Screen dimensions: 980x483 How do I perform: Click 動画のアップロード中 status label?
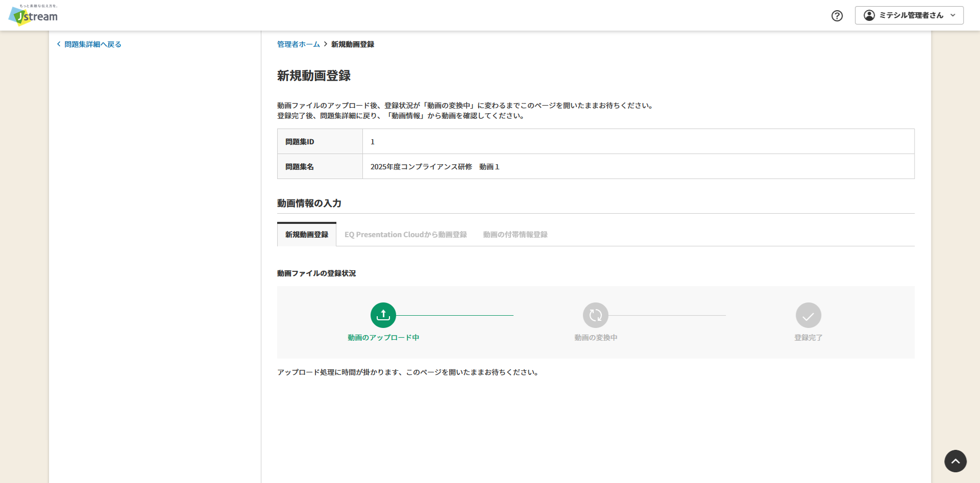coord(383,338)
